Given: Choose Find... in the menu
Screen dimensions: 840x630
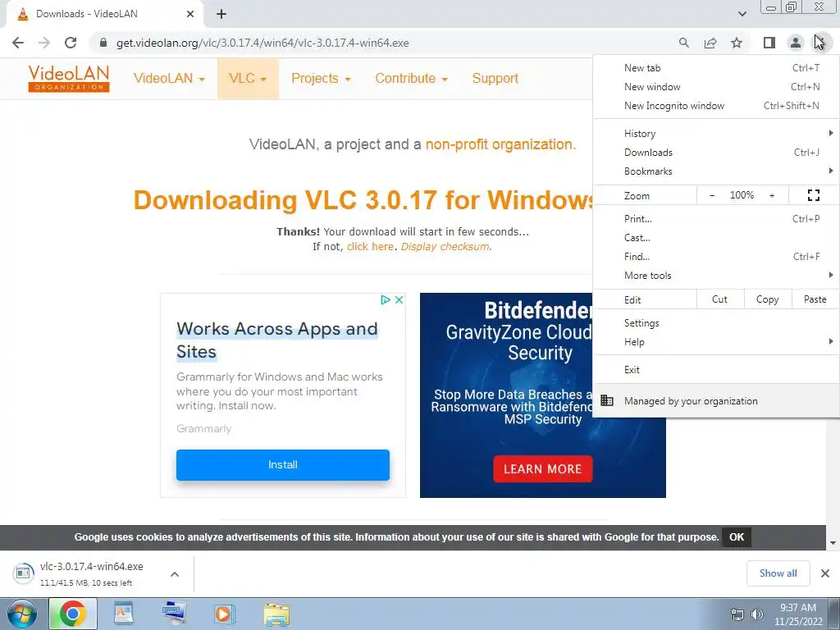Looking at the screenshot, I should (716, 257).
